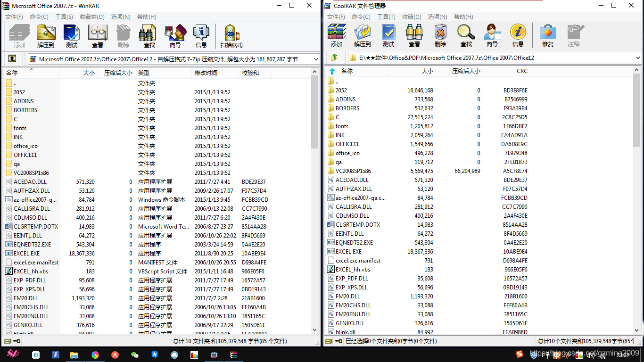Click CoolRAR blue up arrow in list header
The height and width of the screenshot is (362, 644).
(332, 71)
